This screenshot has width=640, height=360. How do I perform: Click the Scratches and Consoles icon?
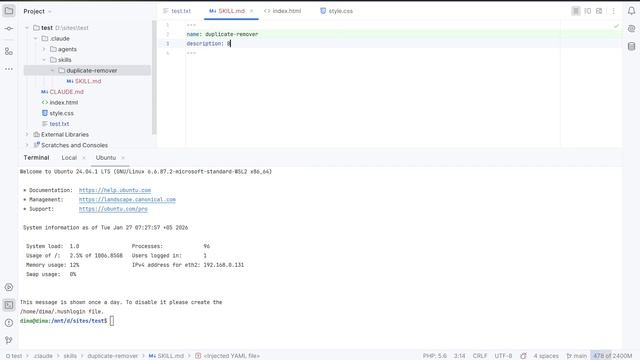(36, 145)
